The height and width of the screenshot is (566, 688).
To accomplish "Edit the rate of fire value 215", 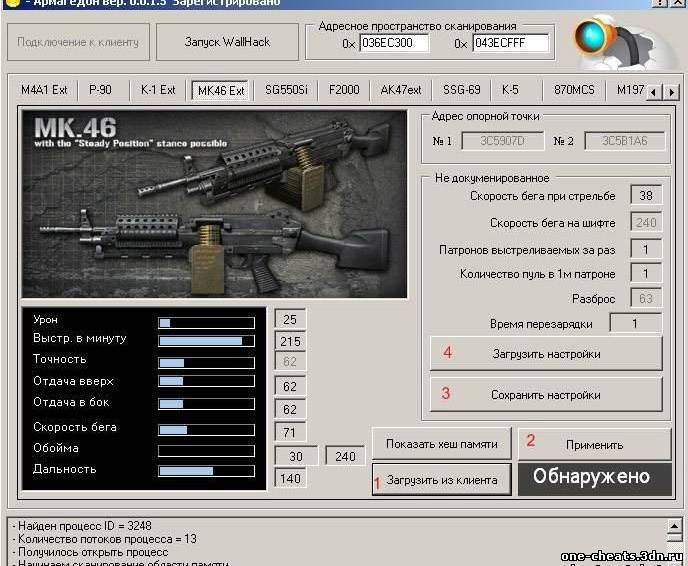I will (x=290, y=341).
